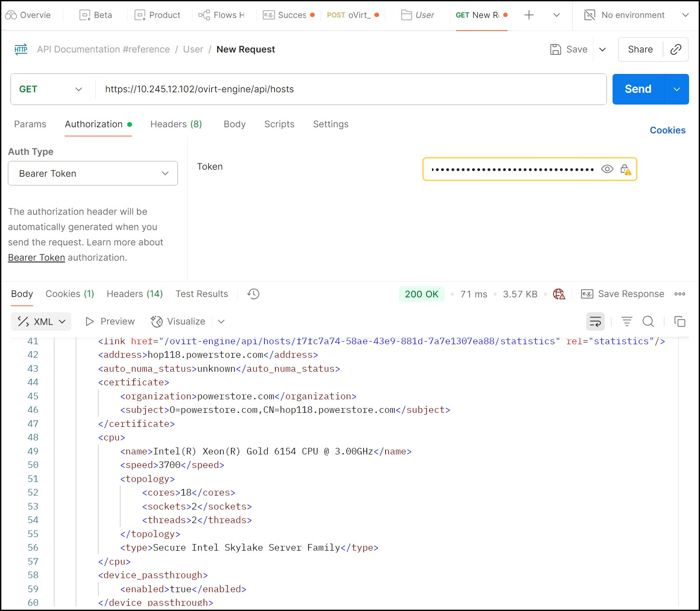The image size is (700, 611).
Task: Open the No environment selector
Action: (637, 15)
